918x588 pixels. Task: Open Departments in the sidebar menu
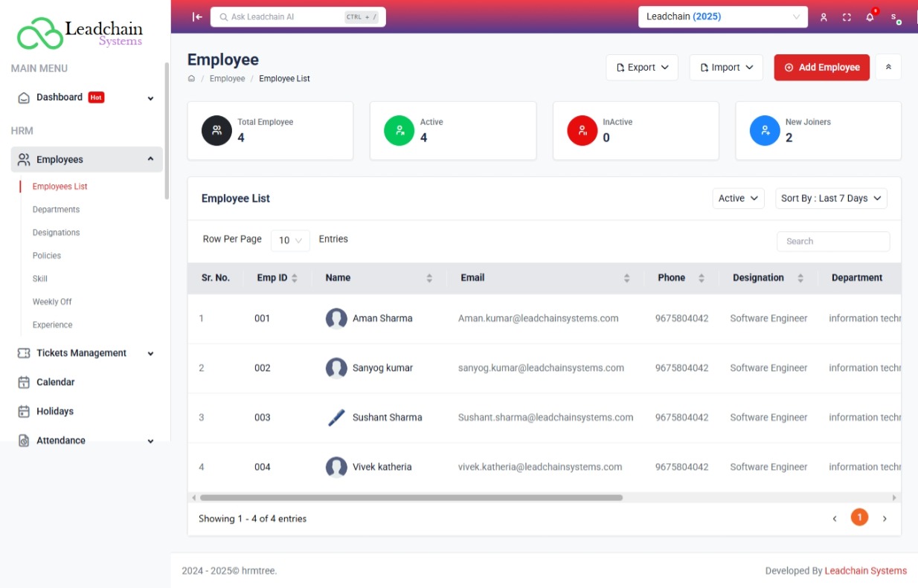point(56,210)
